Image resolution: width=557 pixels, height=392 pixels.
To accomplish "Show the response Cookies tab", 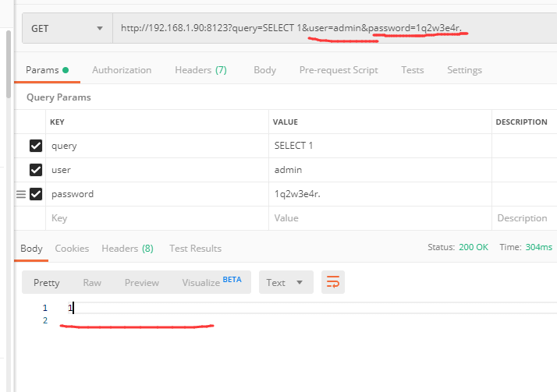I will click(x=72, y=249).
